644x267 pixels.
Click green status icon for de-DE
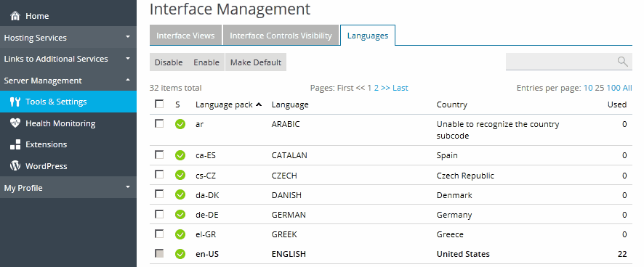pyautogui.click(x=180, y=215)
